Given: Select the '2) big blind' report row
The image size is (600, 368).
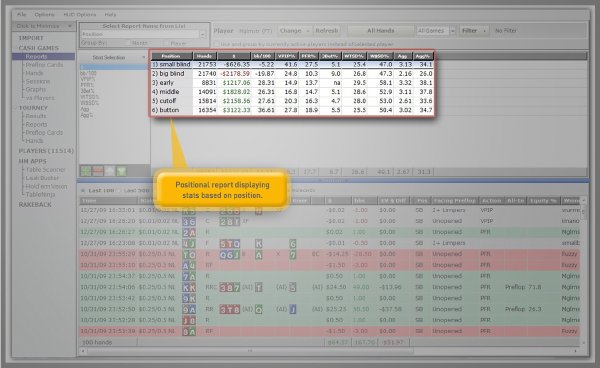Looking at the screenshot, I should tap(292, 74).
